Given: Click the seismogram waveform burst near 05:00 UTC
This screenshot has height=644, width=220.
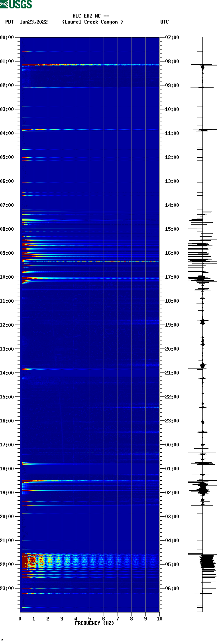Looking at the screenshot, I should [x=207, y=561].
